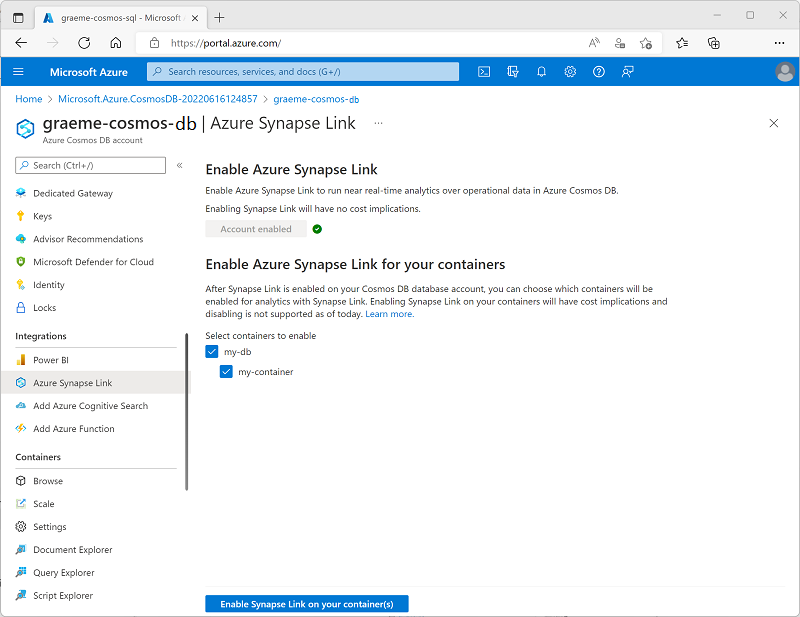Uncheck the my-container checkbox

pos(226,371)
